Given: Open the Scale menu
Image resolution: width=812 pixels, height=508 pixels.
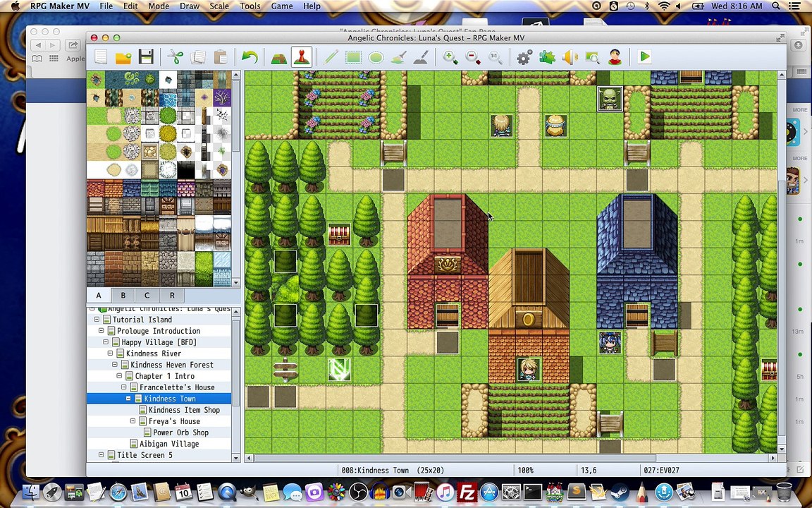Looking at the screenshot, I should coord(219,6).
